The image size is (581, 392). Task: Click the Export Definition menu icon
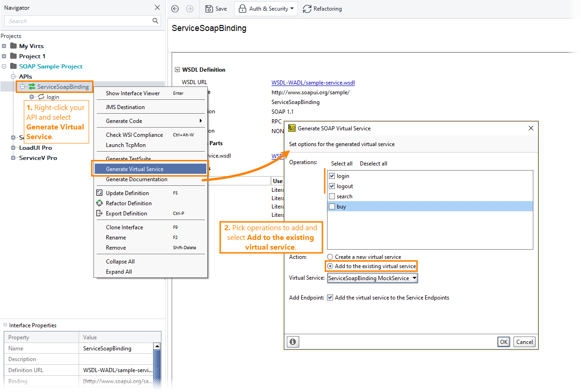(99, 213)
